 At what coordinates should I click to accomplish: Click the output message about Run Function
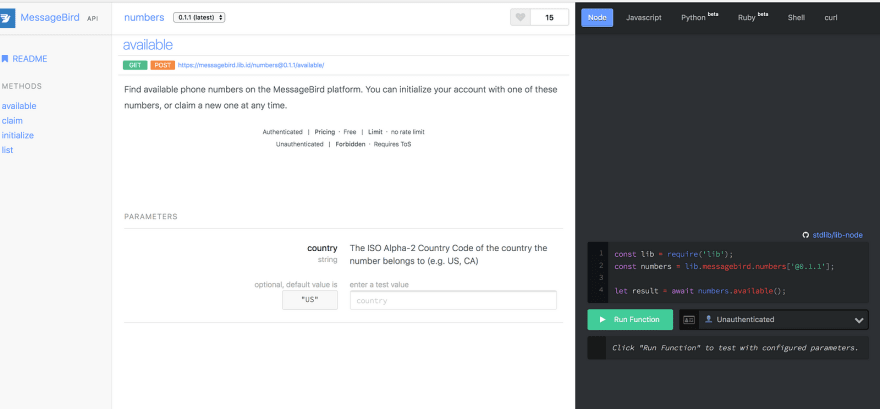point(735,348)
